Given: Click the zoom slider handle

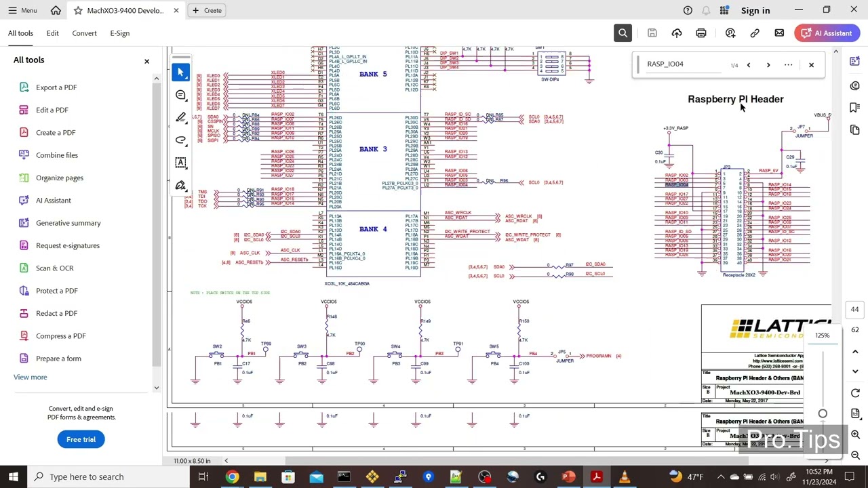Looking at the screenshot, I should [x=823, y=413].
